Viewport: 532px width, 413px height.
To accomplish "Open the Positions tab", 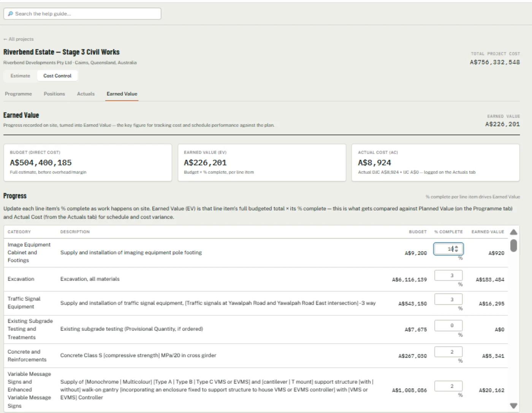I will pos(54,94).
